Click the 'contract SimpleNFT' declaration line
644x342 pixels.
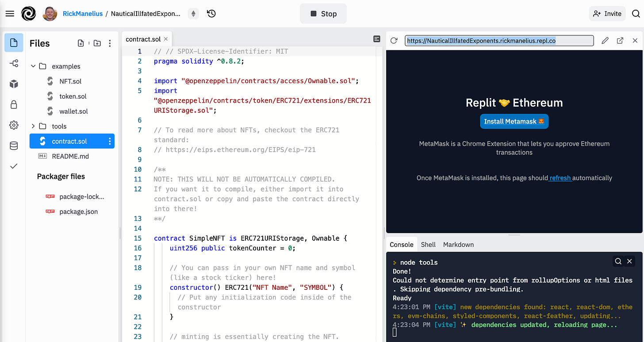click(x=250, y=238)
